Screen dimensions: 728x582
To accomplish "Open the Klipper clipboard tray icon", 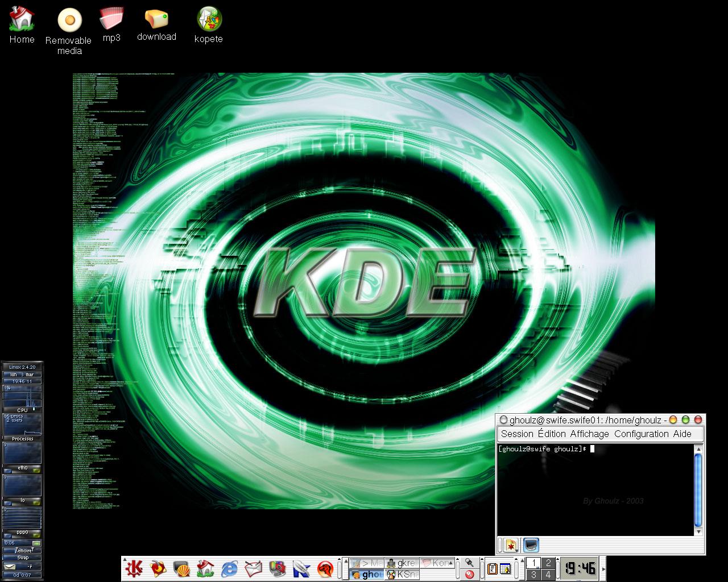I will (x=493, y=568).
